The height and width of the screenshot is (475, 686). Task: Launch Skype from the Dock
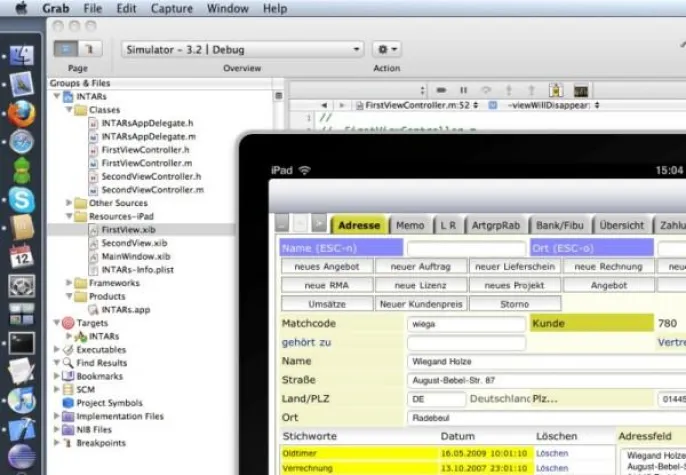[x=22, y=200]
